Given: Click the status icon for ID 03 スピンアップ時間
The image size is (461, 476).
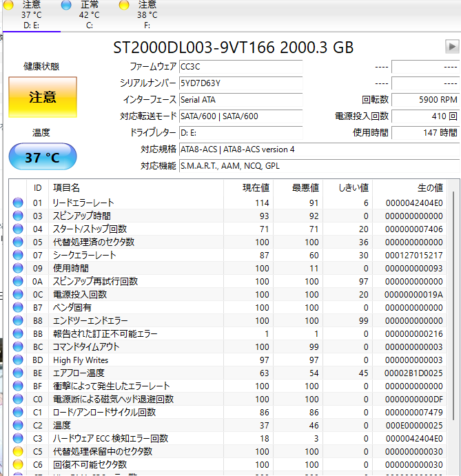Looking at the screenshot, I should (x=18, y=216).
